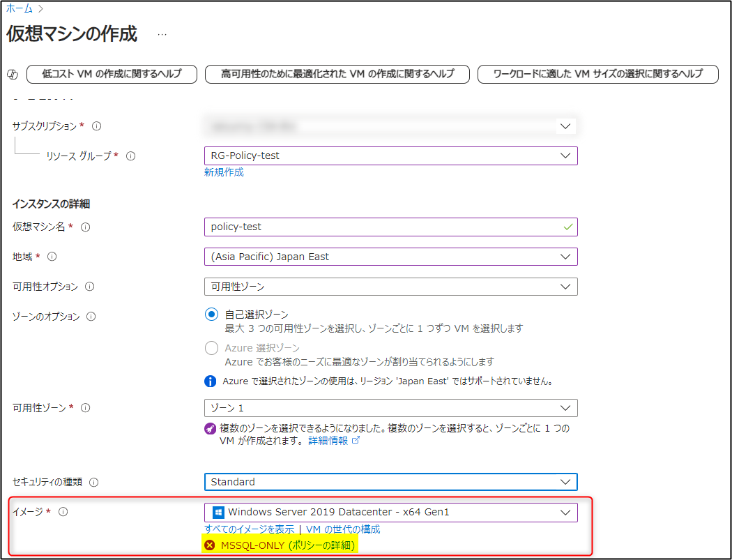
Task: Click the インスタンスの詳細 heading text
Action: [x=51, y=204]
